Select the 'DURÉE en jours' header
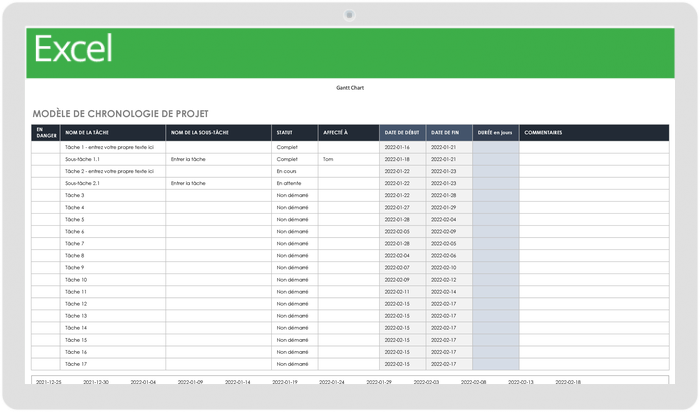This screenshot has width=700, height=412. (495, 132)
